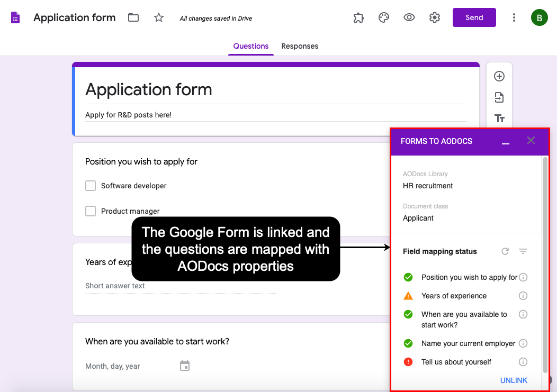Unlink the form from AODocs
The width and height of the screenshot is (557, 392).
click(514, 380)
